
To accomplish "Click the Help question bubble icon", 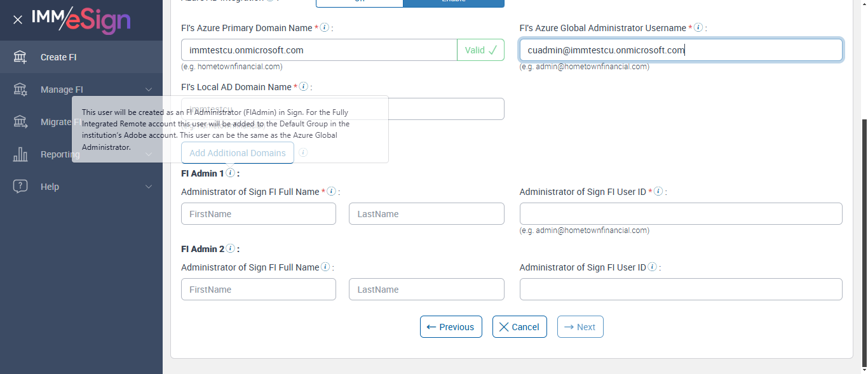I will 20,187.
